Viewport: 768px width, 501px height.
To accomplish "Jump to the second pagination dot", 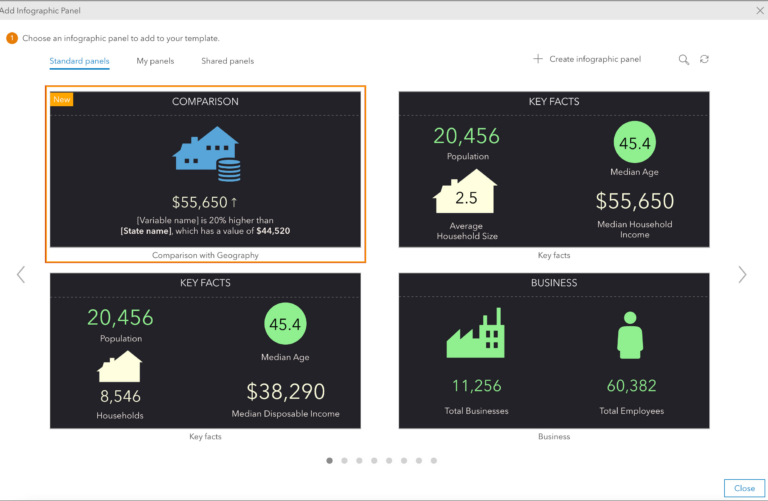I will (x=344, y=460).
